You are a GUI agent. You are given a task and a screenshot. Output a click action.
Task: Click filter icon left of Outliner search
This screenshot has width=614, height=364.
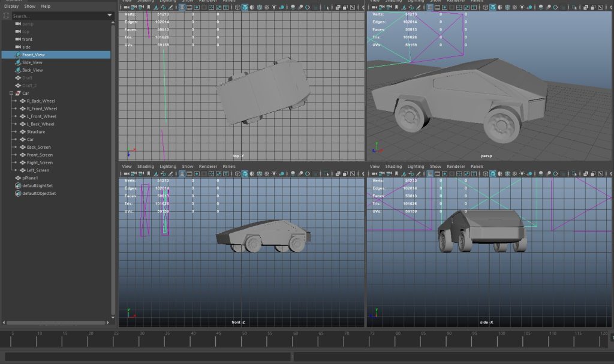[6, 16]
